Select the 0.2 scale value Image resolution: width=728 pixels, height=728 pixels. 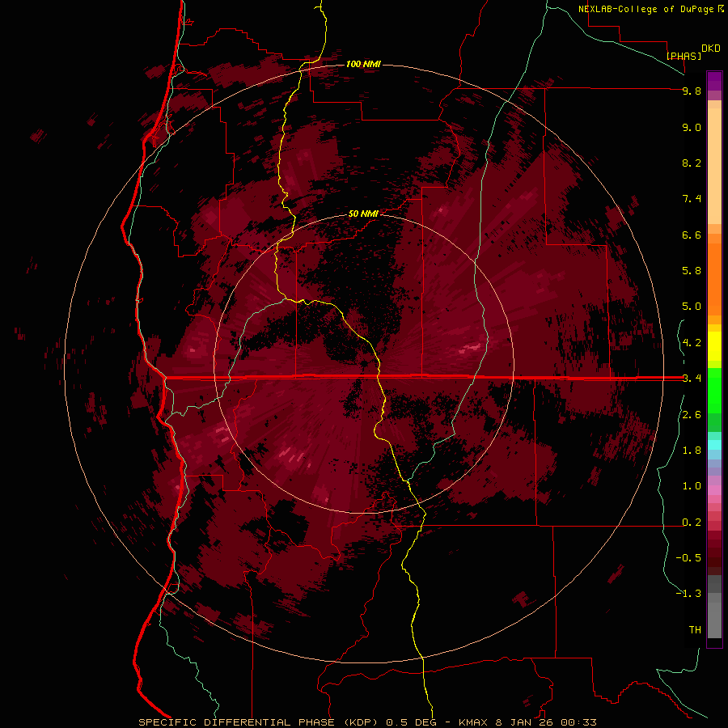click(x=692, y=523)
